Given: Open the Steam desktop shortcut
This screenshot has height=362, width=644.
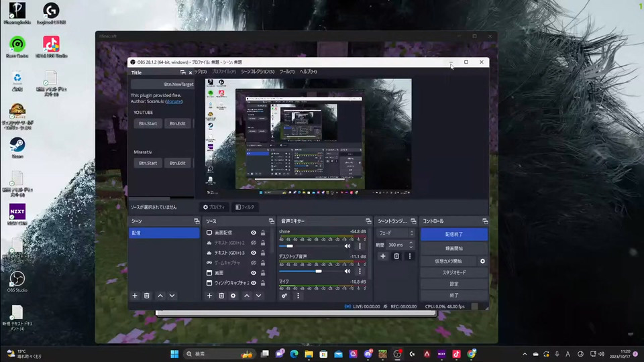Looking at the screenshot, I should [17, 148].
